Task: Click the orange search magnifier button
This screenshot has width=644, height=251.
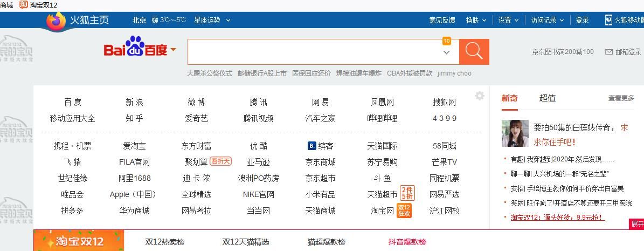Action: click(474, 51)
